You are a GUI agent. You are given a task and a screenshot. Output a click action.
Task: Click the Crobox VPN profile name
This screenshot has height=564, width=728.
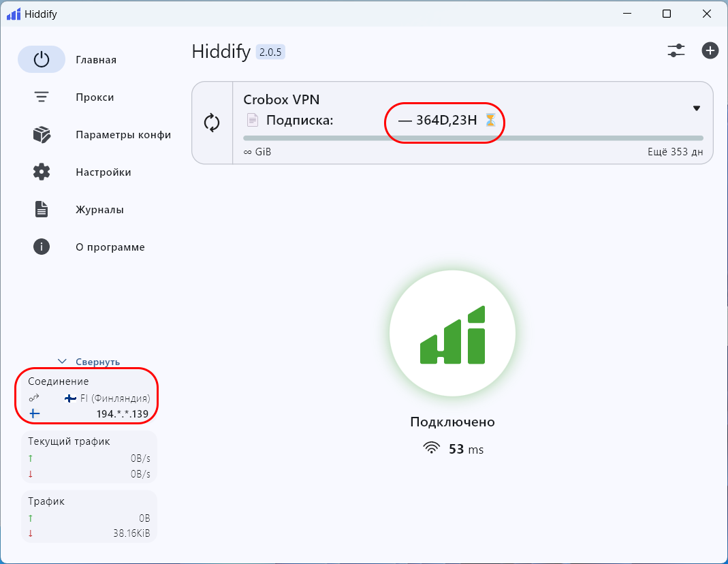coord(281,99)
